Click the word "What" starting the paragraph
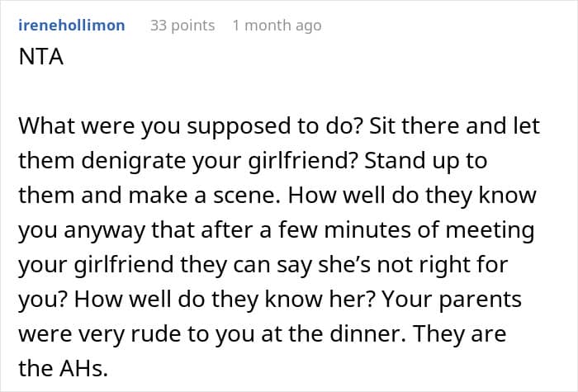 pyautogui.click(x=45, y=126)
